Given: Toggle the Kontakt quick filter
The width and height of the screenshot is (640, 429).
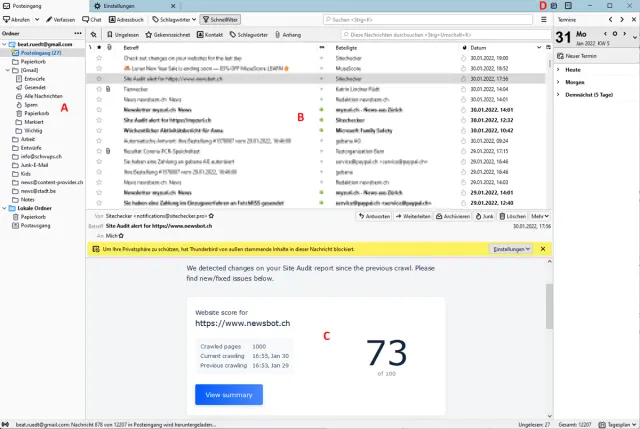Looking at the screenshot, I should coord(210,35).
